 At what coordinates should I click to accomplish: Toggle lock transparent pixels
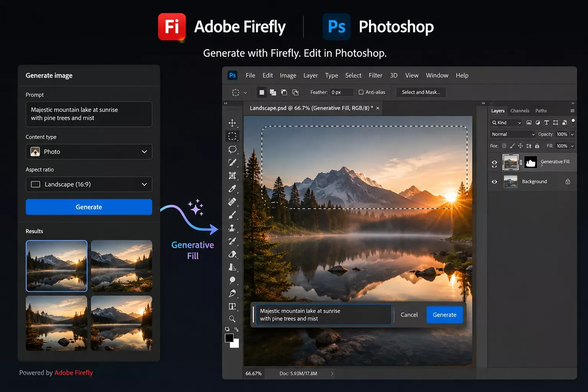504,146
